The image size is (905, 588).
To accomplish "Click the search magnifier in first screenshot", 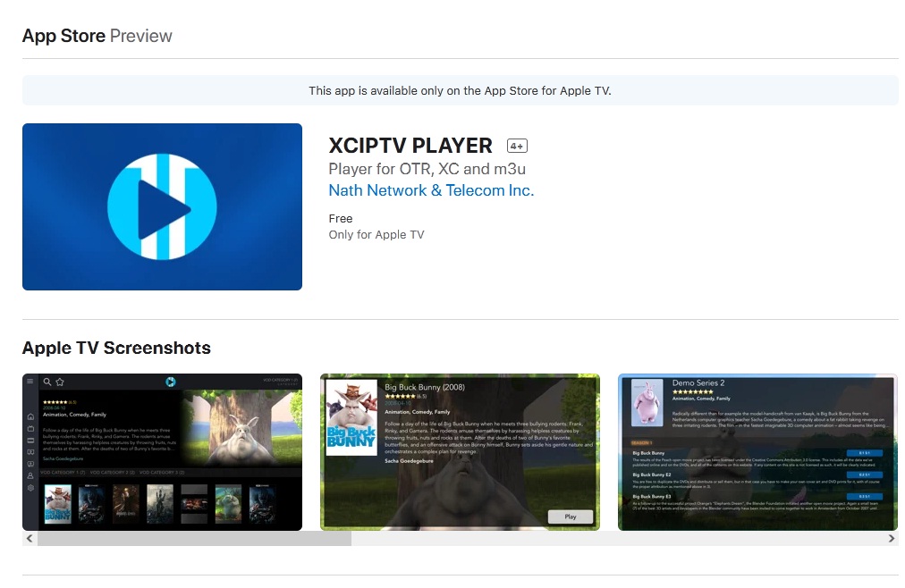I will 47,382.
